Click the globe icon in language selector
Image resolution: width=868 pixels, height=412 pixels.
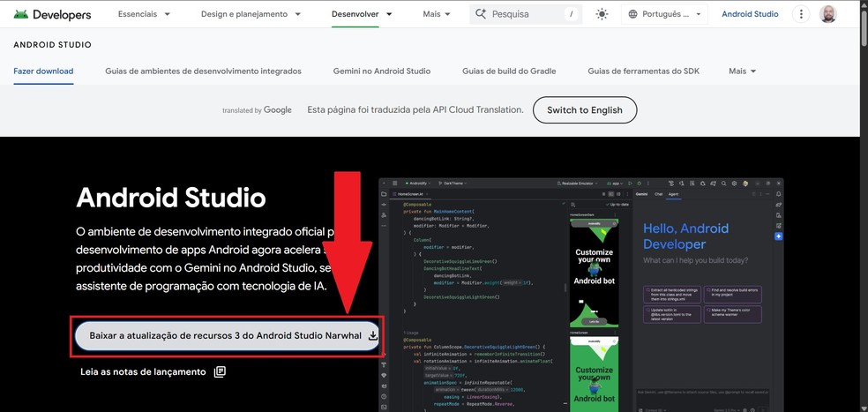(x=633, y=14)
